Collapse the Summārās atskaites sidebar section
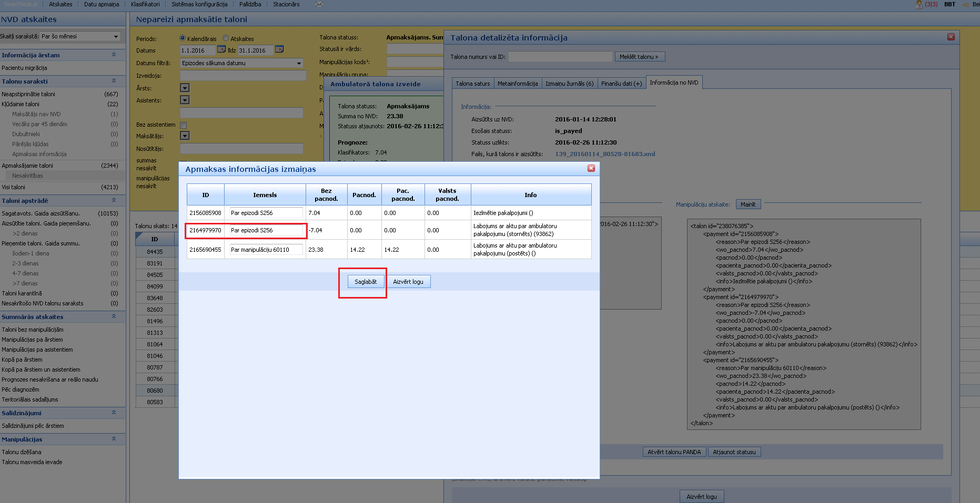The width and height of the screenshot is (980, 503). click(114, 316)
